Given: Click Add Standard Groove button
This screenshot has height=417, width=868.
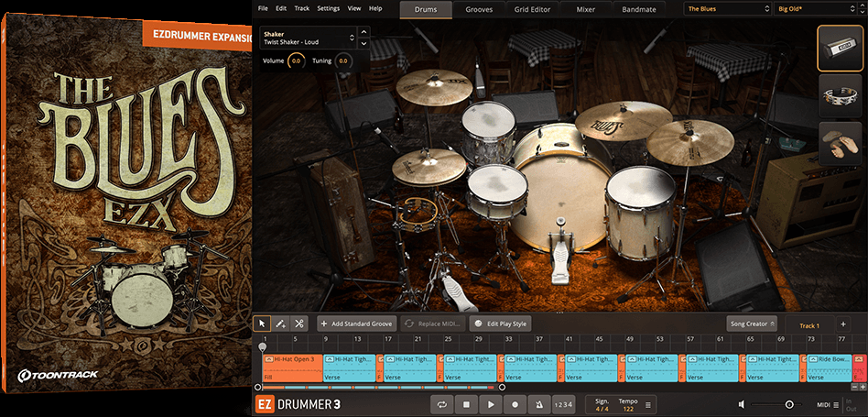Looking at the screenshot, I should coord(357,324).
